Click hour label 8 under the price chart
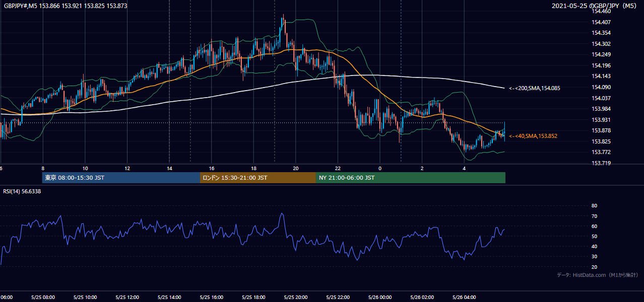This screenshot has width=644, height=302. (x=43, y=168)
